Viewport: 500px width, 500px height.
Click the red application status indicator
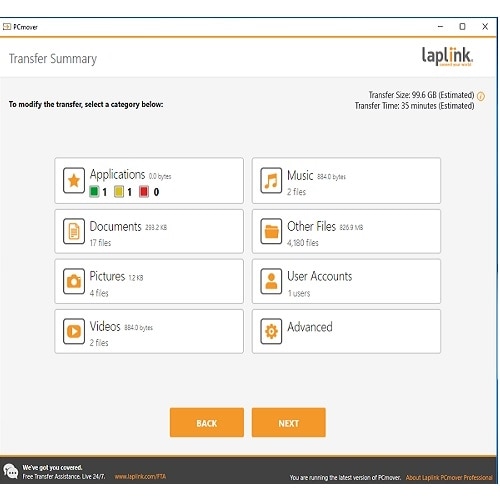coord(144,191)
